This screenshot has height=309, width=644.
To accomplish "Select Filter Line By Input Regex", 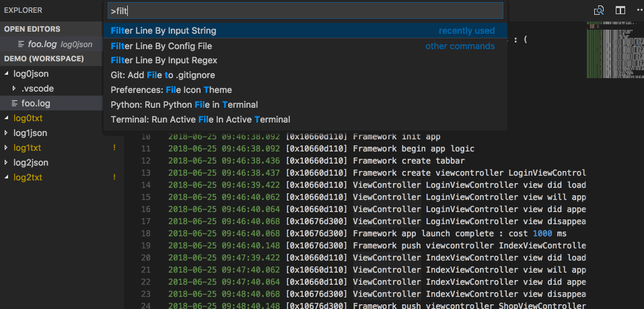I will 305,61.
